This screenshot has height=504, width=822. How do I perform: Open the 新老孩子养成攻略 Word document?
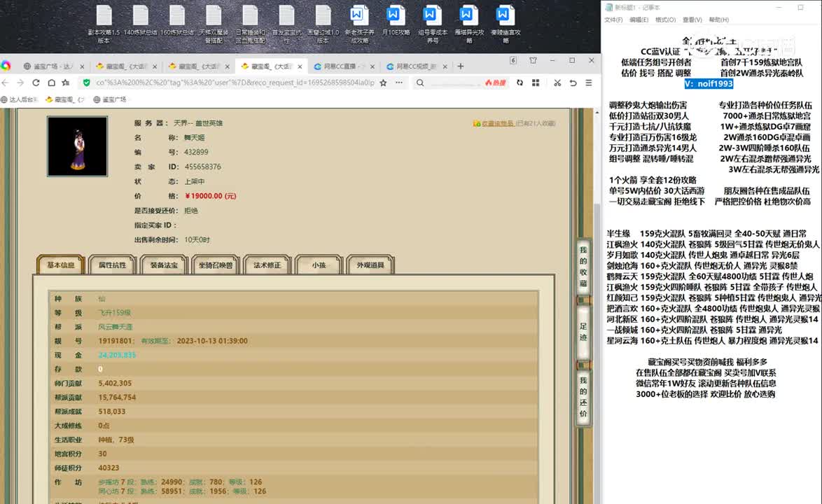tap(359, 24)
